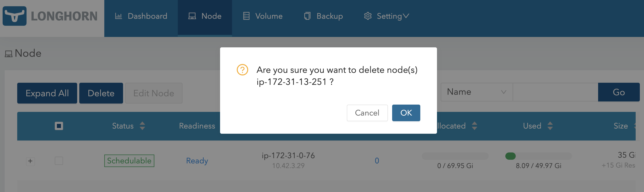
Task: Open the Dashboard page via its chart icon
Action: pos(119,16)
